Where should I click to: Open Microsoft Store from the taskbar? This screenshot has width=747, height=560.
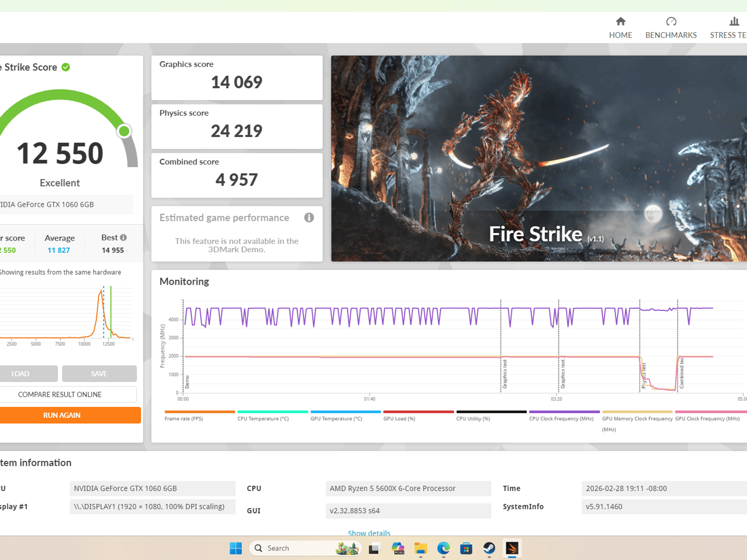(x=466, y=548)
